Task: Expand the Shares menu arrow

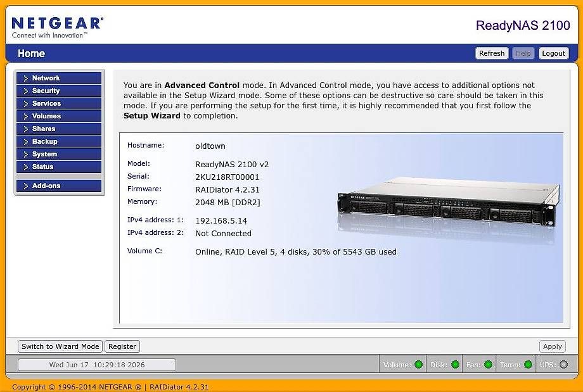Action: 25,129
